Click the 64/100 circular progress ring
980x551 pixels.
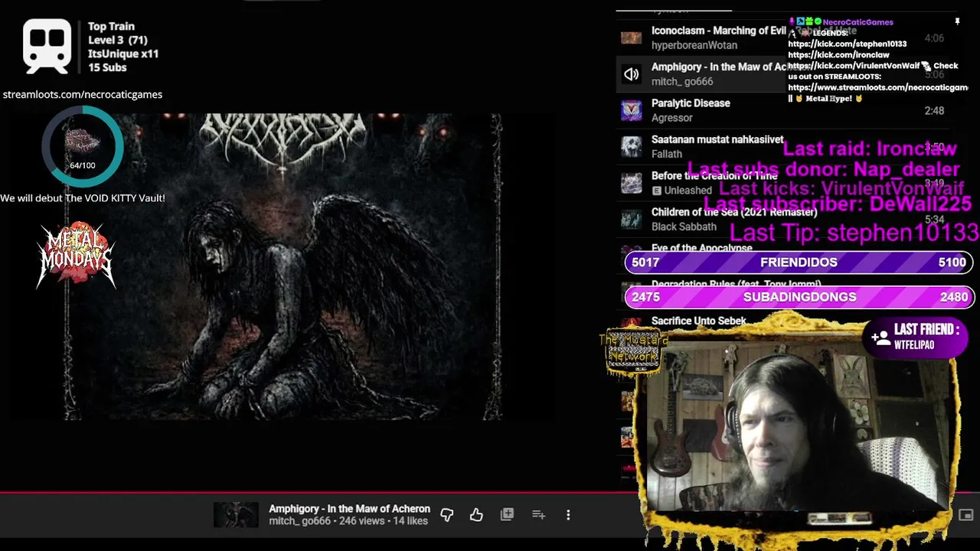(83, 146)
